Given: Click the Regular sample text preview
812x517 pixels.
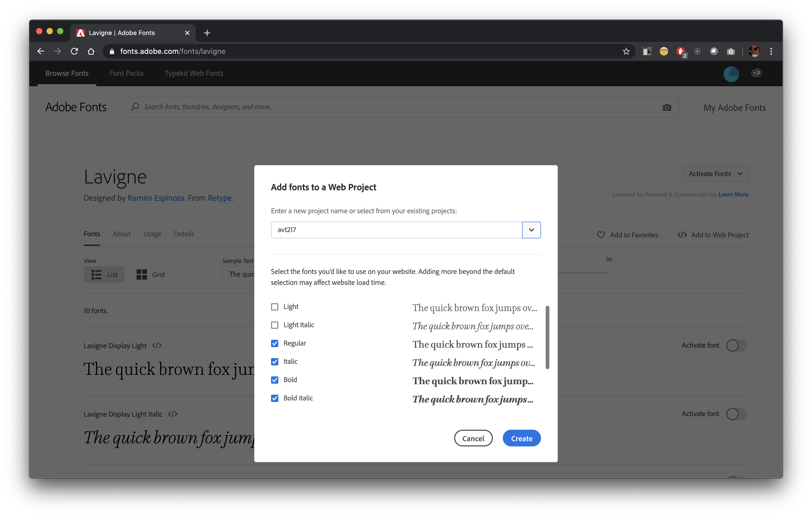Looking at the screenshot, I should pos(472,344).
